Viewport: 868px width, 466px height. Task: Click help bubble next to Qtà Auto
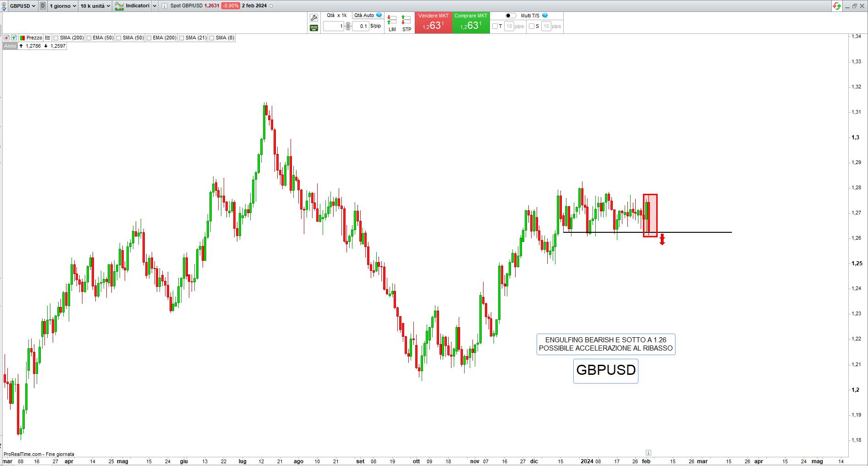[x=379, y=15]
